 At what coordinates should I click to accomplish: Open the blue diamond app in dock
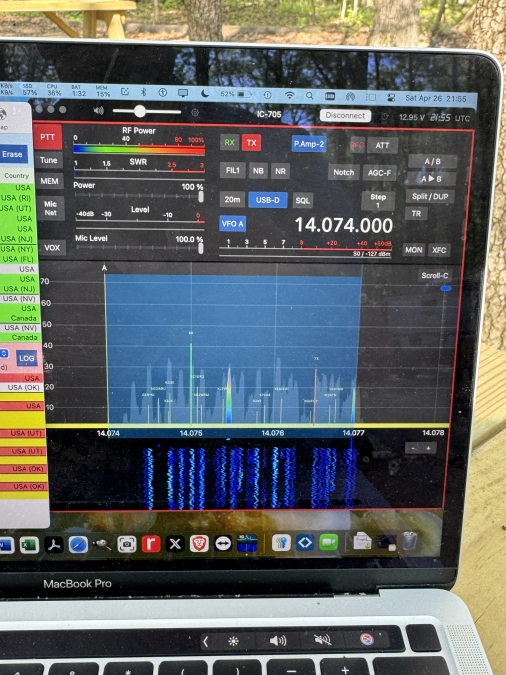point(304,542)
